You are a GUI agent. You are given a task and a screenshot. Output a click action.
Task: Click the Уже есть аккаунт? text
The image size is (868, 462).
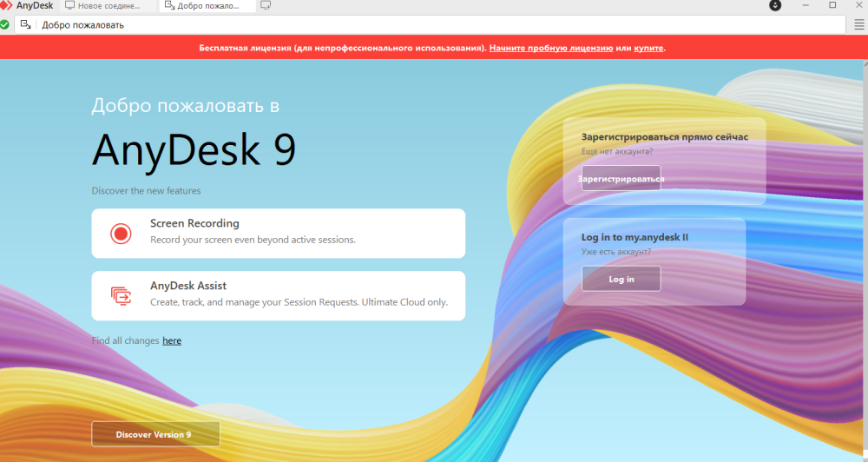coord(616,252)
